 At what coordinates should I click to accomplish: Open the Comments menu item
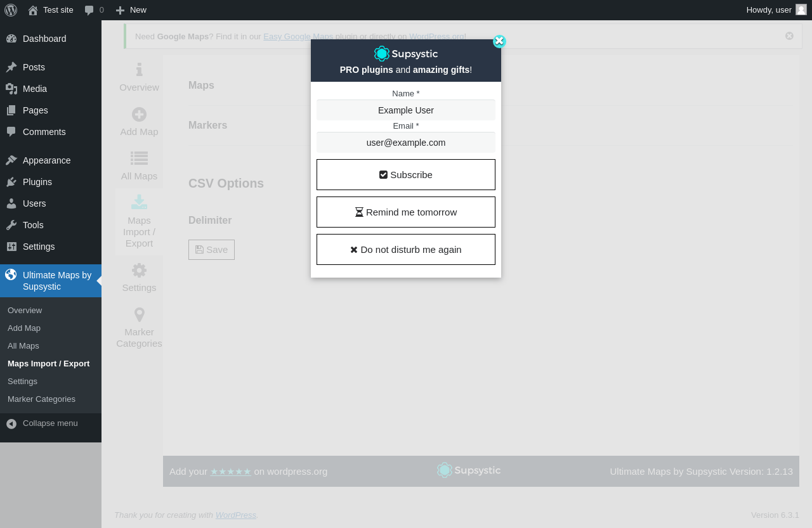pos(51,132)
